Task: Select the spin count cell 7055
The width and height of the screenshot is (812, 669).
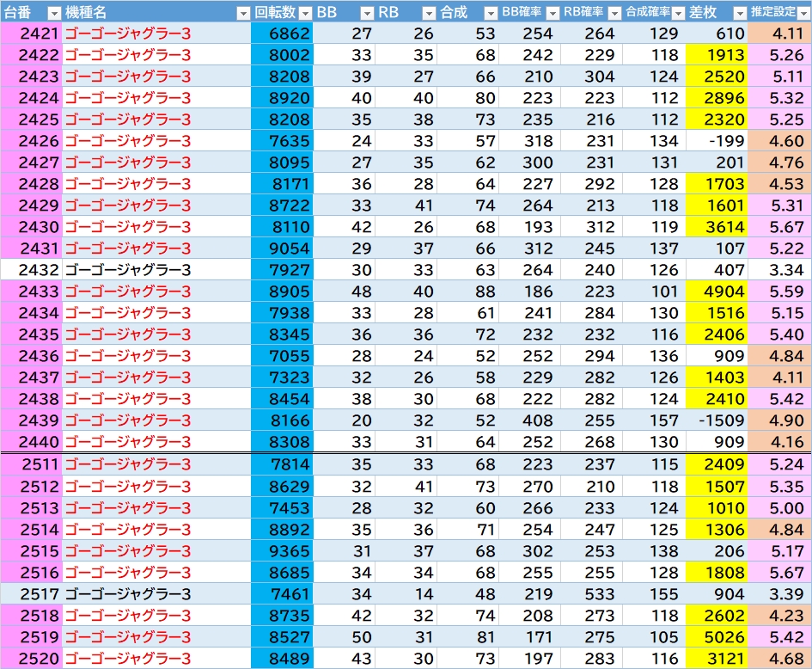Action: [x=282, y=355]
